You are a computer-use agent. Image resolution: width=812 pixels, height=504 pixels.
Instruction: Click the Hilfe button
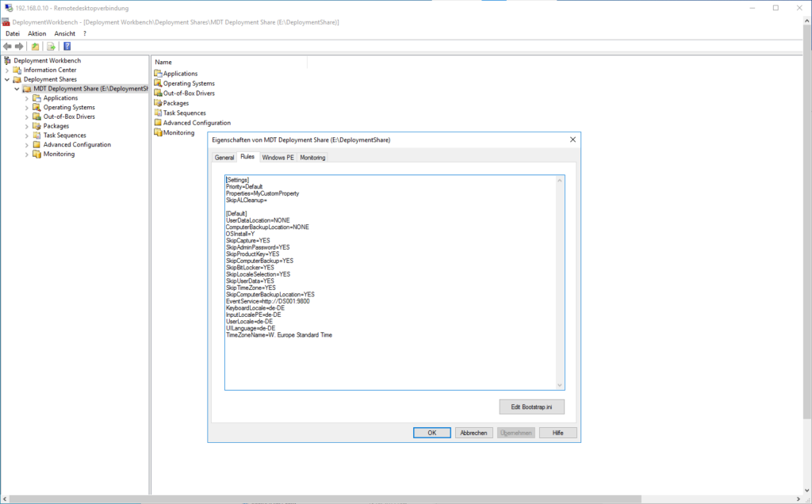[x=557, y=433]
